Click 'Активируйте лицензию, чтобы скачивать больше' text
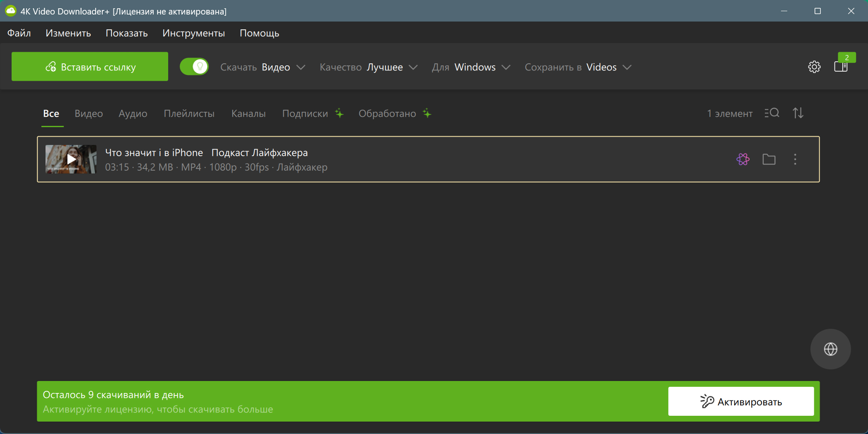The height and width of the screenshot is (434, 868). point(158,409)
